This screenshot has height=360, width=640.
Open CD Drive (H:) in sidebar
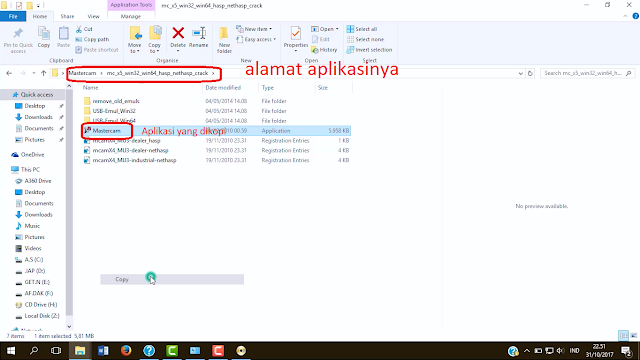tap(40, 304)
